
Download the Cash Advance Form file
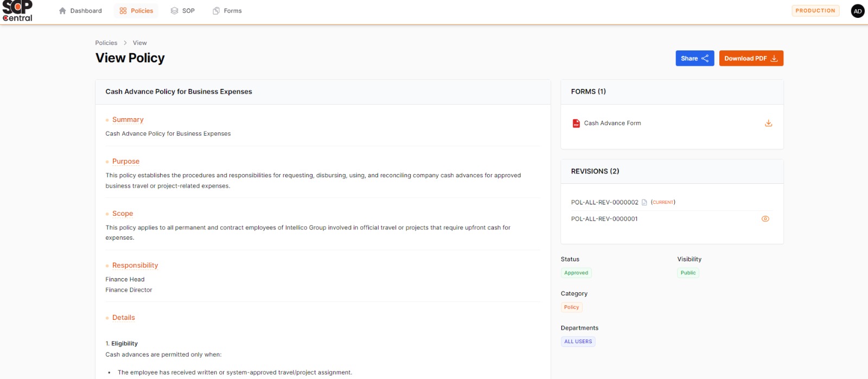(x=768, y=123)
